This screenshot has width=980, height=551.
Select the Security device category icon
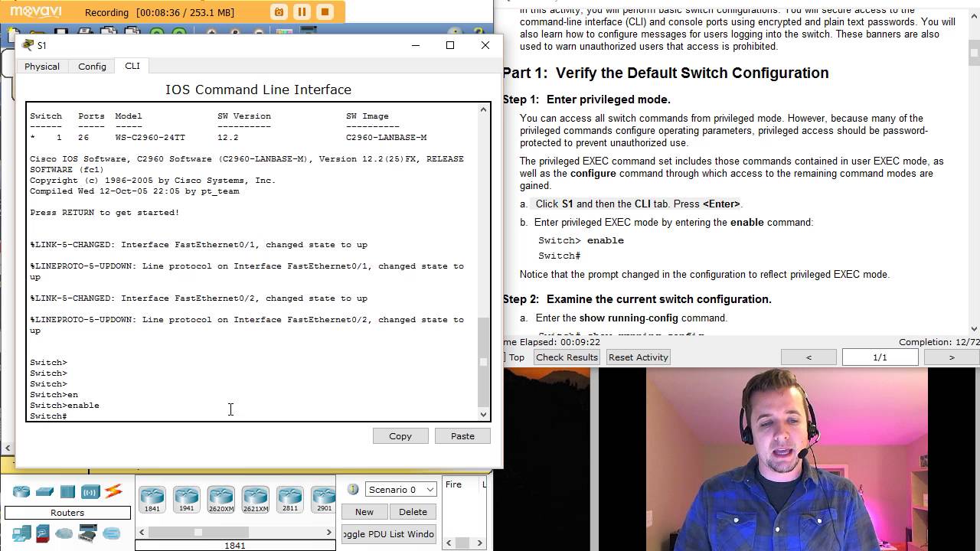(43, 533)
